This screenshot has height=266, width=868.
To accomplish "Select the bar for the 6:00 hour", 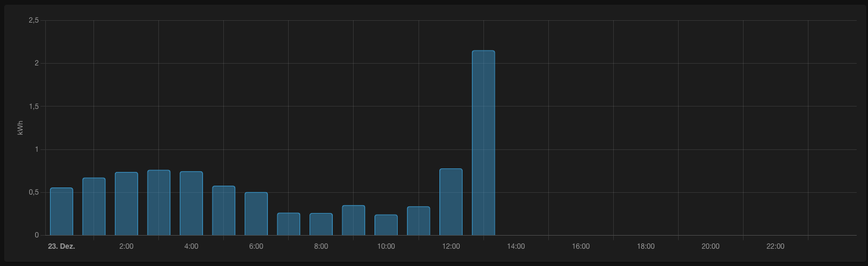I will click(256, 214).
